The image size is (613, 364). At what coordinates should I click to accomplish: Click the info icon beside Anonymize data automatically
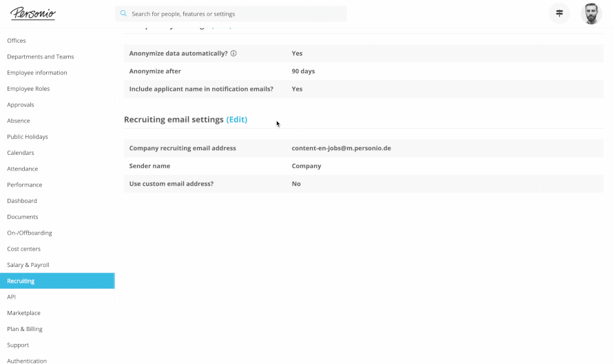pos(233,54)
